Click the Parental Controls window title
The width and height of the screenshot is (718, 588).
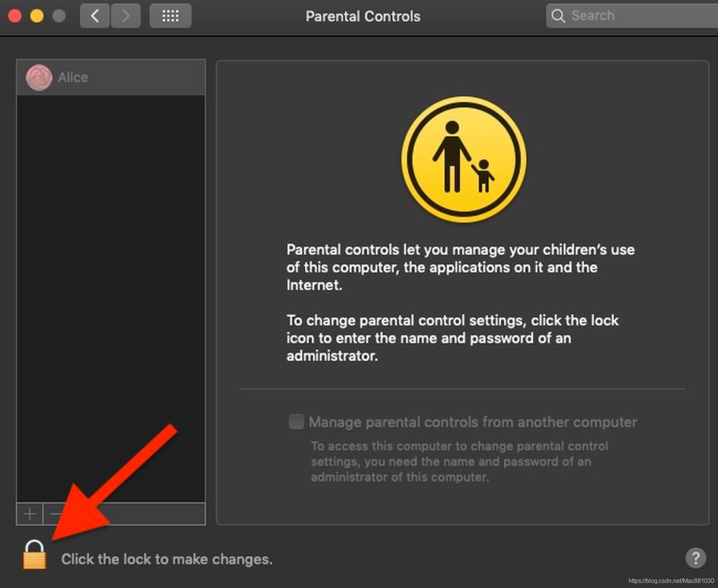pyautogui.click(x=363, y=16)
